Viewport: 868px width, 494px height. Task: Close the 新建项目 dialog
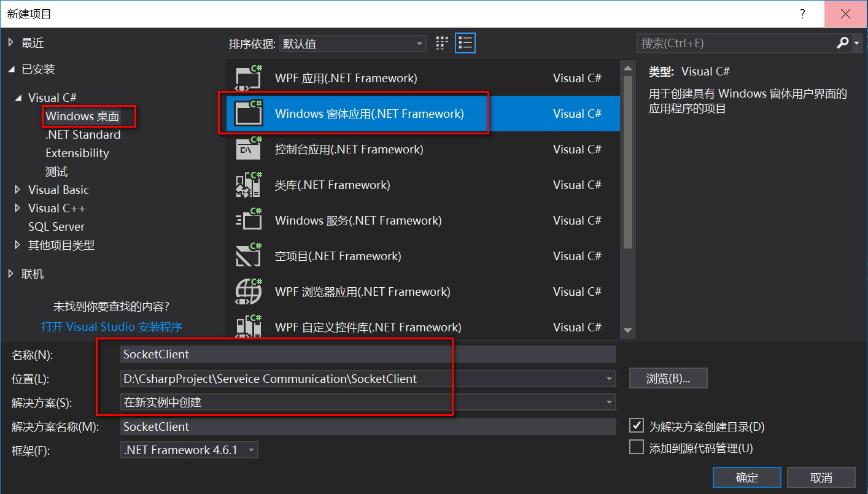coord(846,14)
